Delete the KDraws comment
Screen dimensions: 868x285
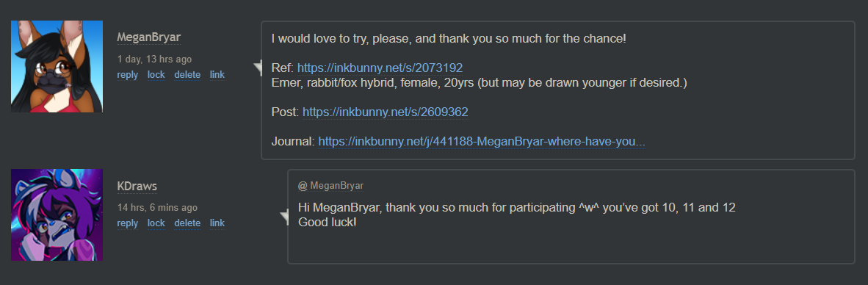pyautogui.click(x=187, y=223)
